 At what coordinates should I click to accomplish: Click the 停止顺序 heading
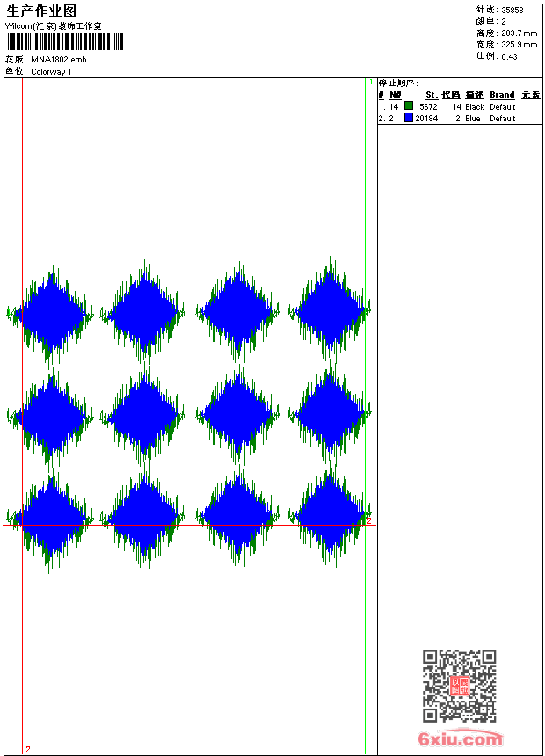click(x=398, y=84)
